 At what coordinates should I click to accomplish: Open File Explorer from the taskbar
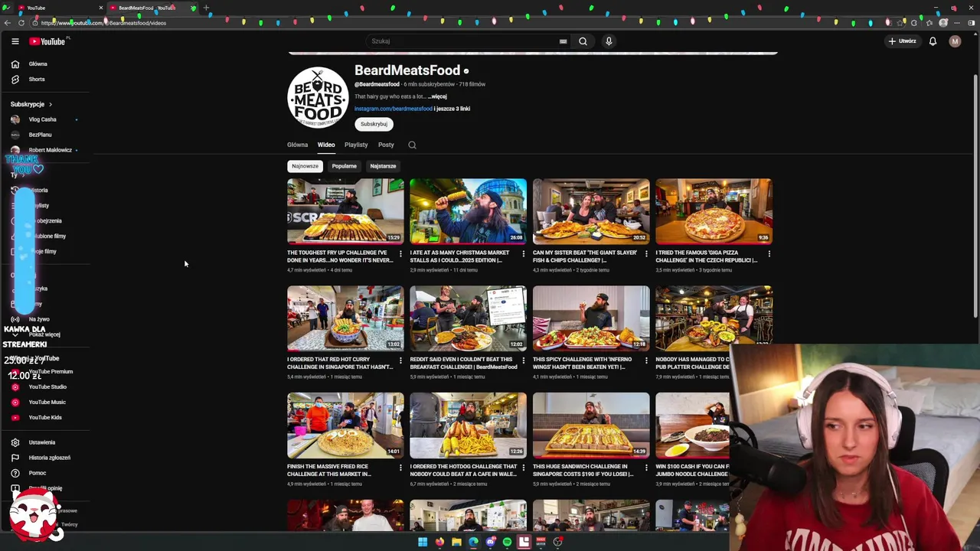pyautogui.click(x=456, y=542)
